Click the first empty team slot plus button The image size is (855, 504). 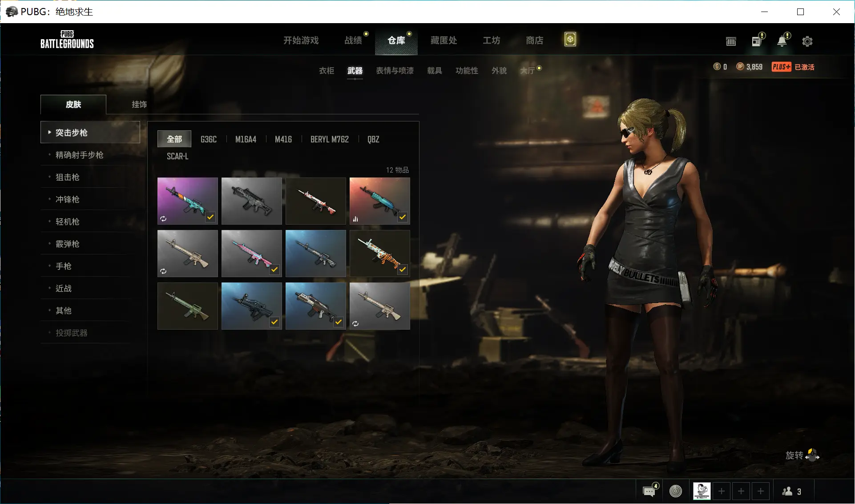[722, 491]
